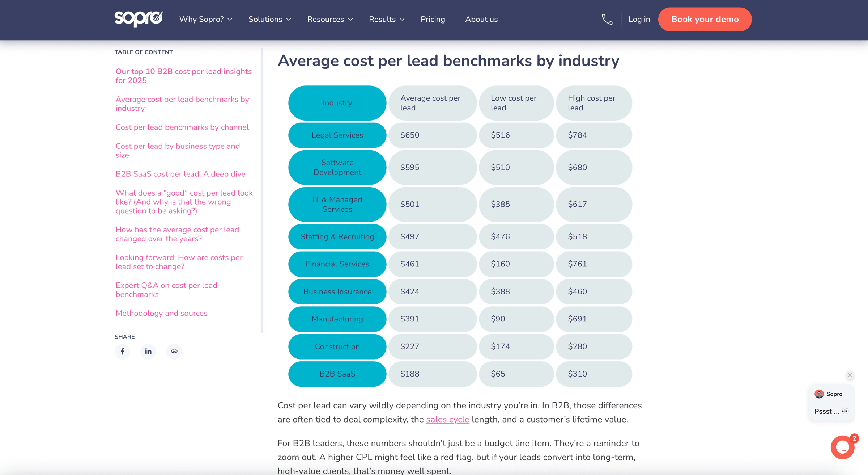
Task: Share the page on Facebook
Action: [x=123, y=351]
